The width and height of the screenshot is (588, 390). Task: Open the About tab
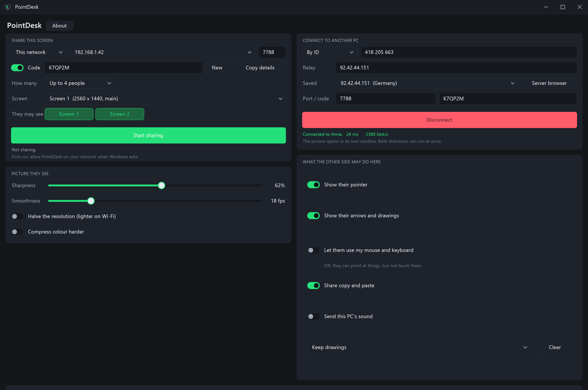click(59, 26)
